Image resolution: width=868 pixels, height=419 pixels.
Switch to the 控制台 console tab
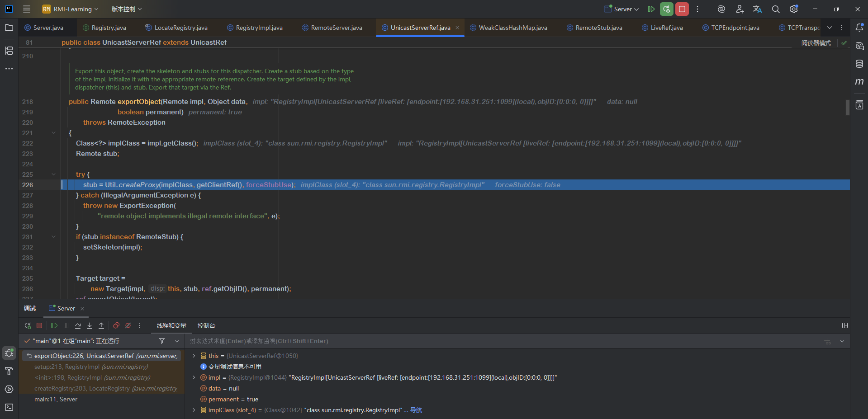click(x=206, y=325)
